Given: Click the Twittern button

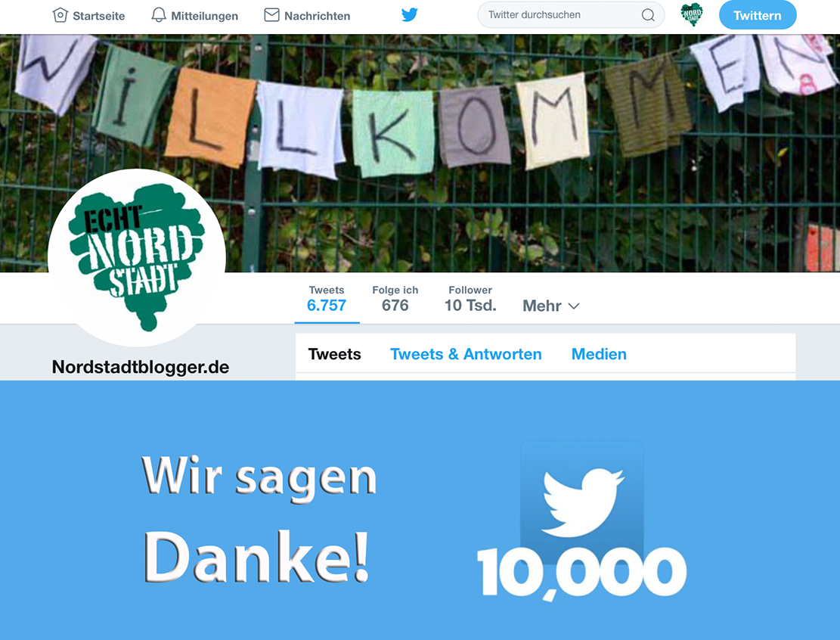Looking at the screenshot, I should coord(758,15).
